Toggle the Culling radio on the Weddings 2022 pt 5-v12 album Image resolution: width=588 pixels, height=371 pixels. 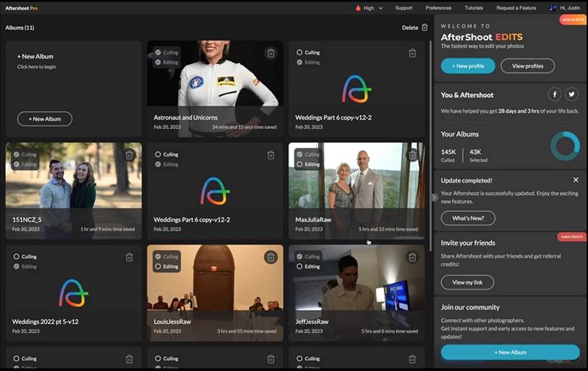17,257
